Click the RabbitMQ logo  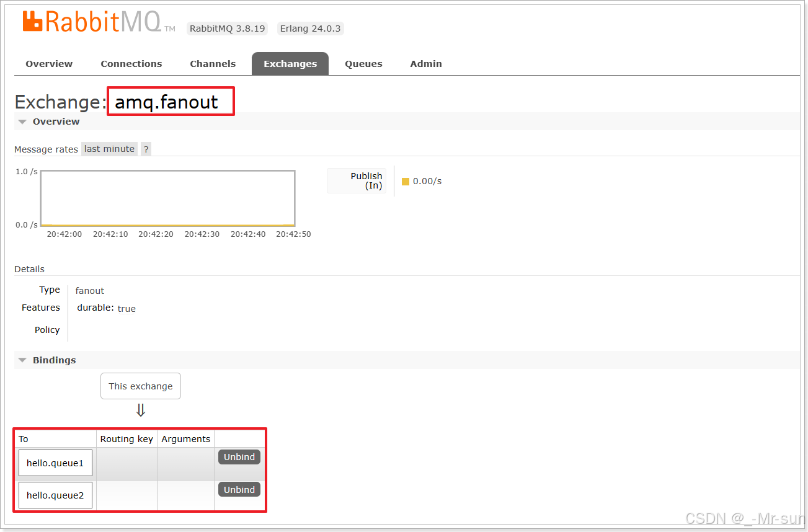click(x=99, y=23)
